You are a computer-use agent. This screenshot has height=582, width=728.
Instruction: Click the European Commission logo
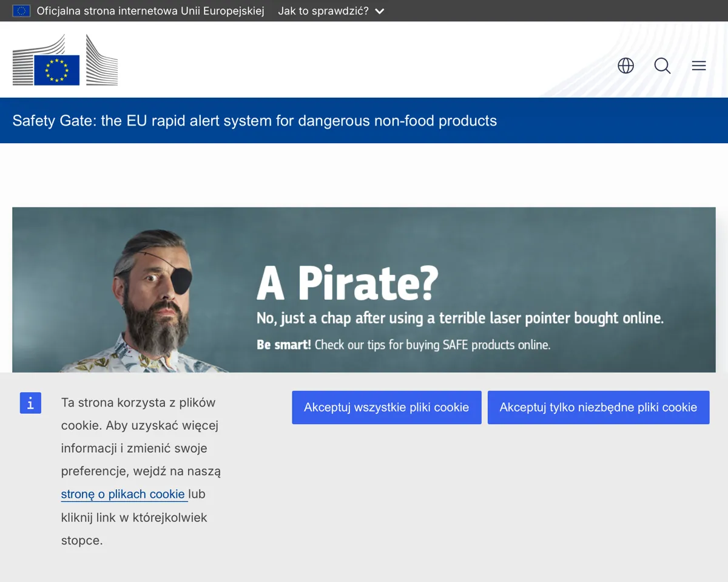[65, 59]
